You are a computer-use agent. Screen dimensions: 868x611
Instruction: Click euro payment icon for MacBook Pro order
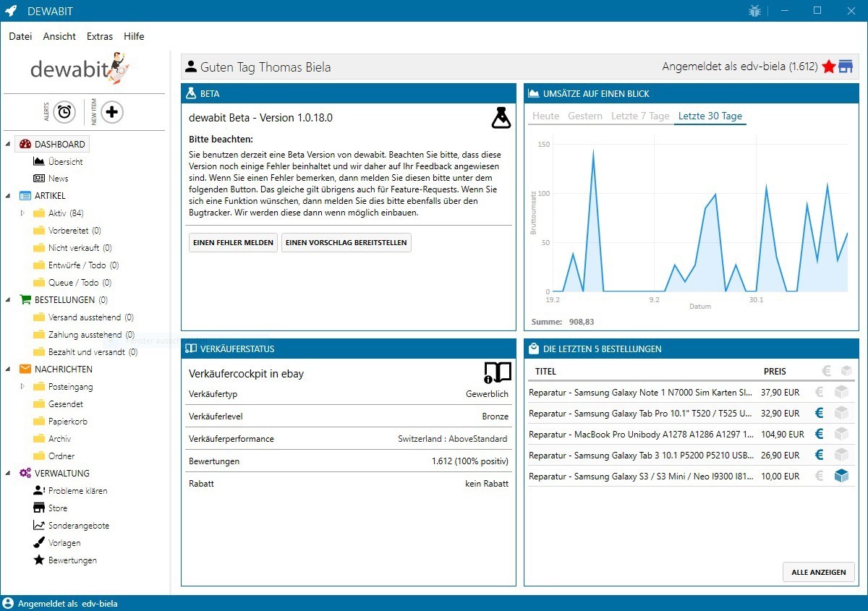click(820, 435)
